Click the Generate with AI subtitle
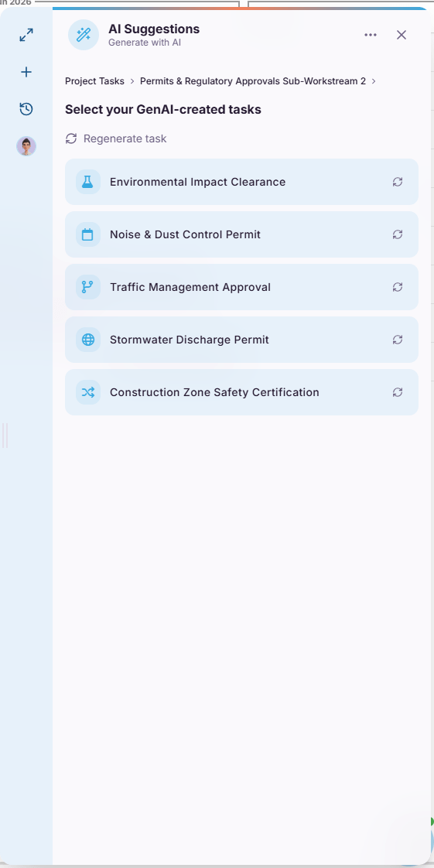The height and width of the screenshot is (868, 434). coord(145,42)
